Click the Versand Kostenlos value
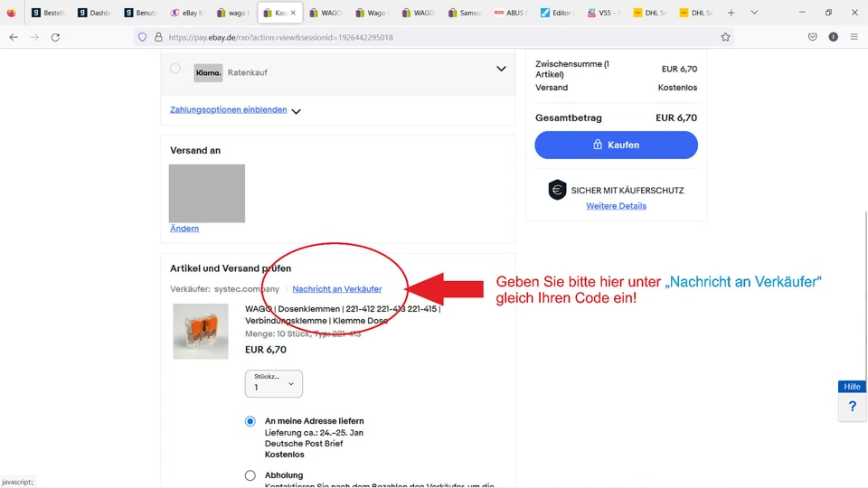This screenshot has width=868, height=488. [677, 88]
